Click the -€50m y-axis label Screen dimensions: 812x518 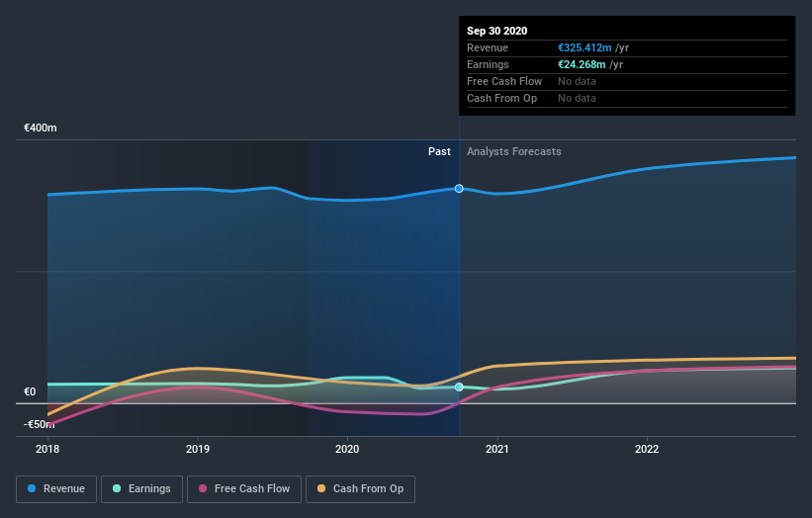click(39, 424)
